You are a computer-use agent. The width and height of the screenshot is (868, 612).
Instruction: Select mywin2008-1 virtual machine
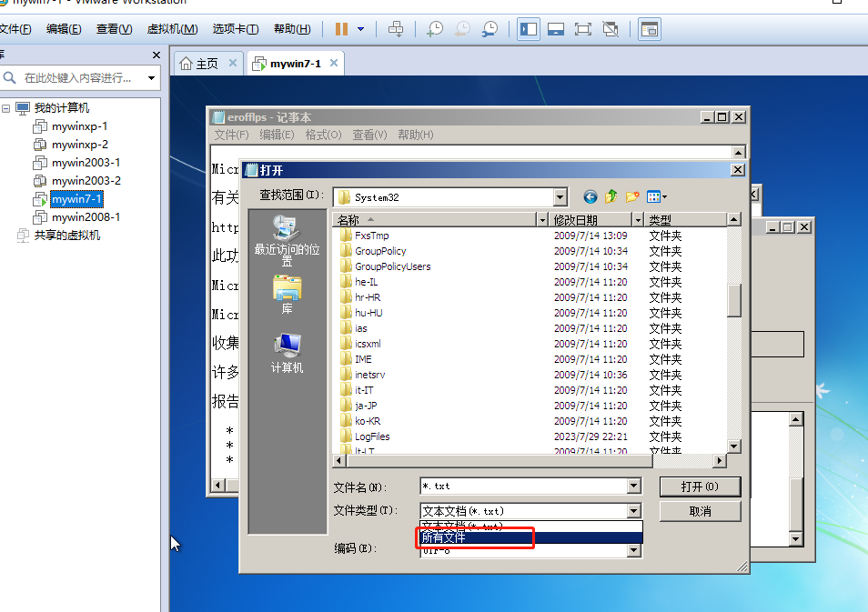tap(86, 217)
